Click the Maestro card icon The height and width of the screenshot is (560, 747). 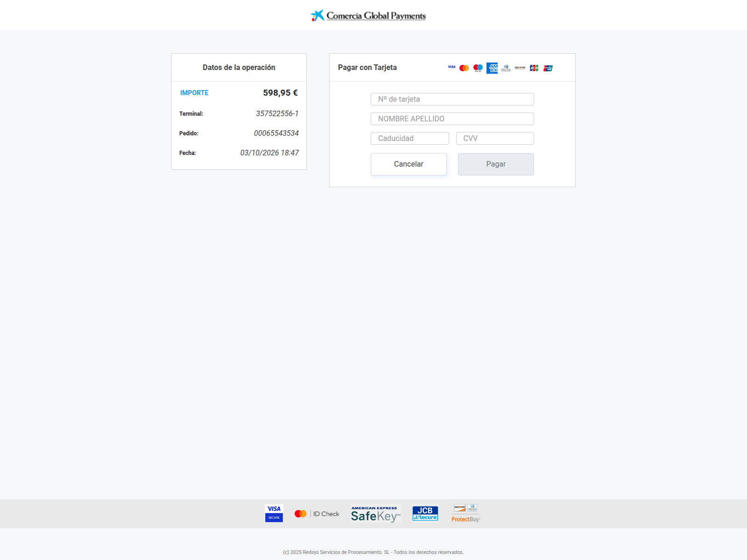coord(478,68)
